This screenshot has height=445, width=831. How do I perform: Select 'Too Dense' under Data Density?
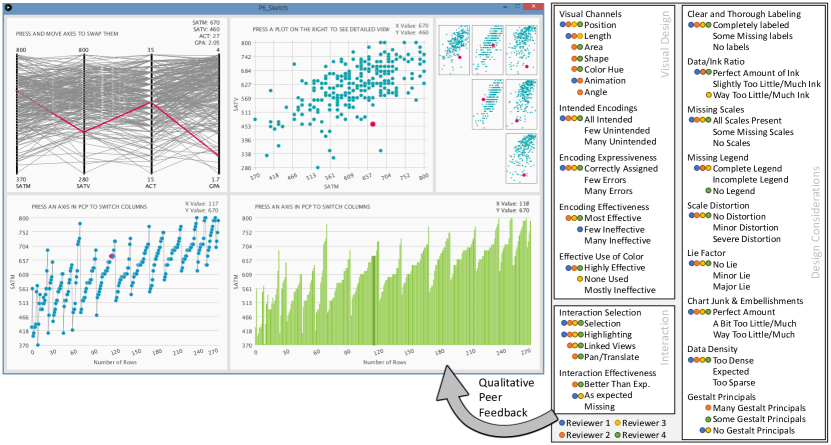coord(733,360)
